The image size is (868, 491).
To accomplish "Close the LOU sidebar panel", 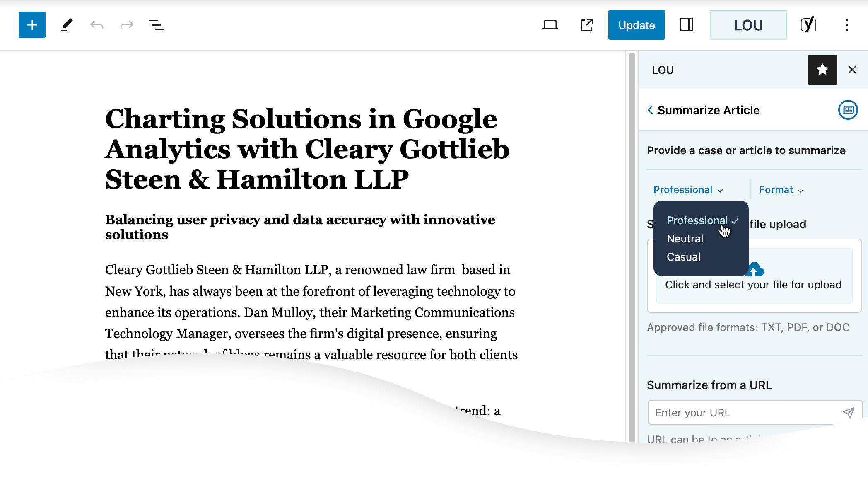I will (x=852, y=70).
